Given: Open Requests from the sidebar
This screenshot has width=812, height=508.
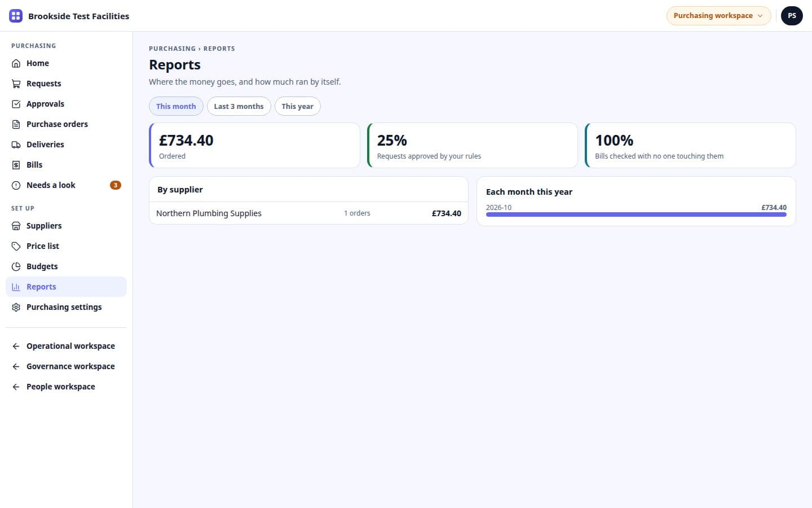Looking at the screenshot, I should pyautogui.click(x=66, y=84).
